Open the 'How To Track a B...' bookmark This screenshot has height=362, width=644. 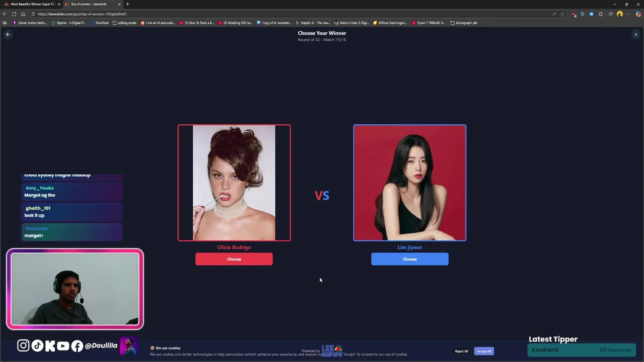[197, 23]
